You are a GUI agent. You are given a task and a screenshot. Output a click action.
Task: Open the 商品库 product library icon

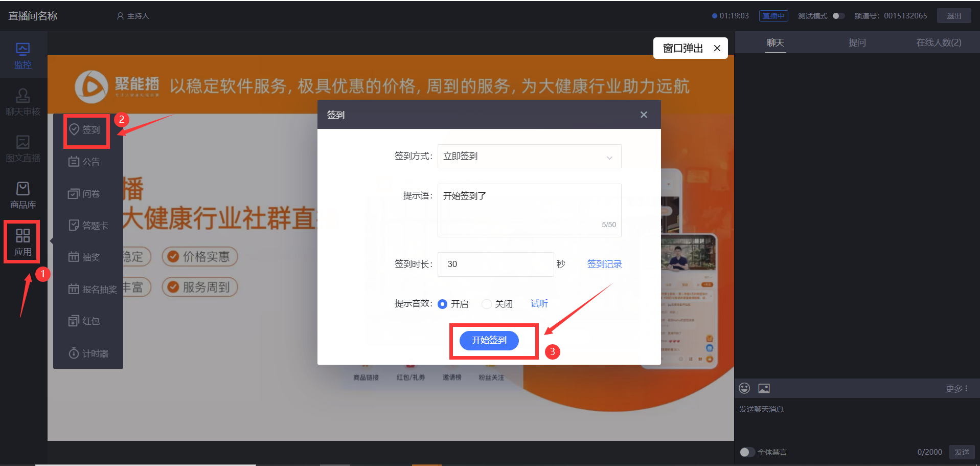click(23, 195)
